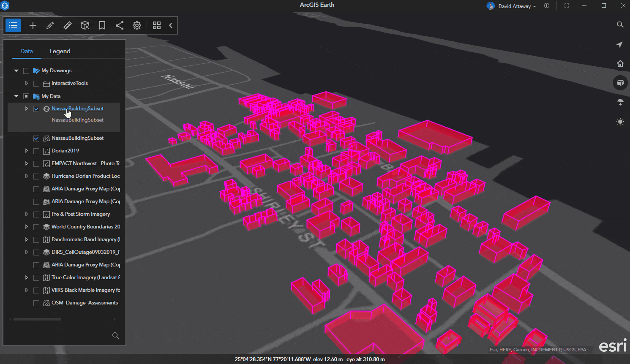Click the coordinates readout in status bar

click(x=273, y=359)
